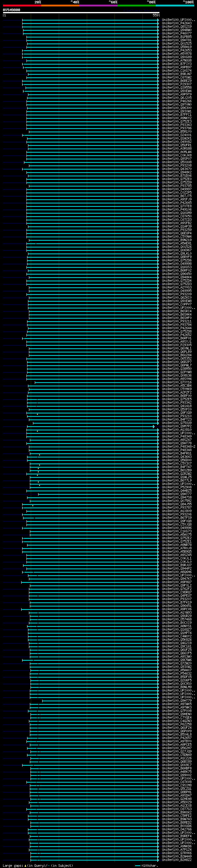Click the red 20% identity color bar

coord(22,6)
